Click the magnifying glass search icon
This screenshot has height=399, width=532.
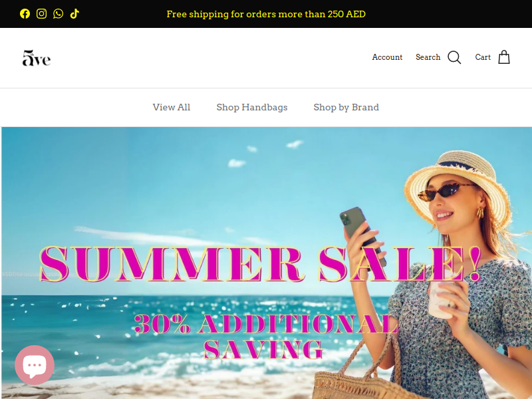tap(454, 57)
